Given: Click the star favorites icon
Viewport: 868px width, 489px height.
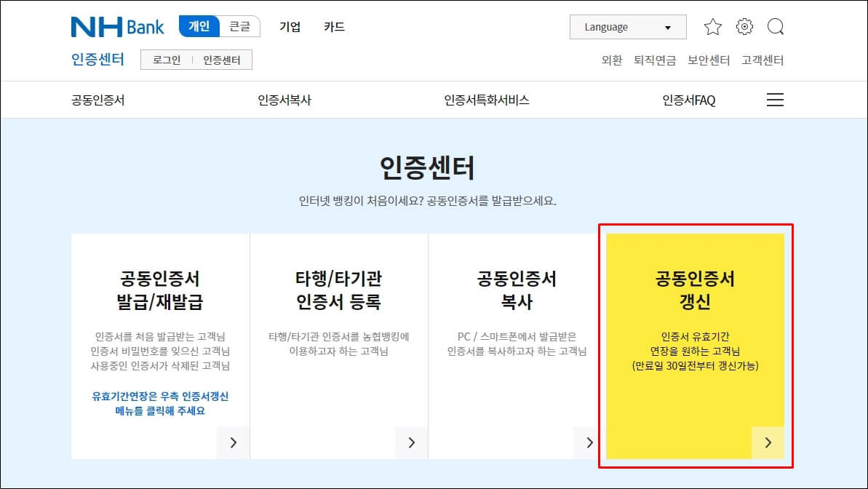Looking at the screenshot, I should [712, 26].
